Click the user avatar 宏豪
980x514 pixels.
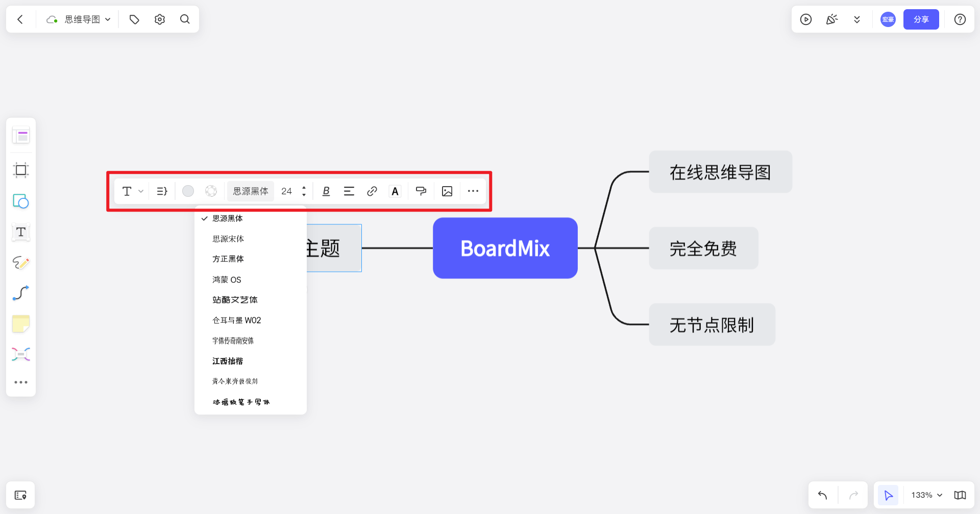pos(888,19)
